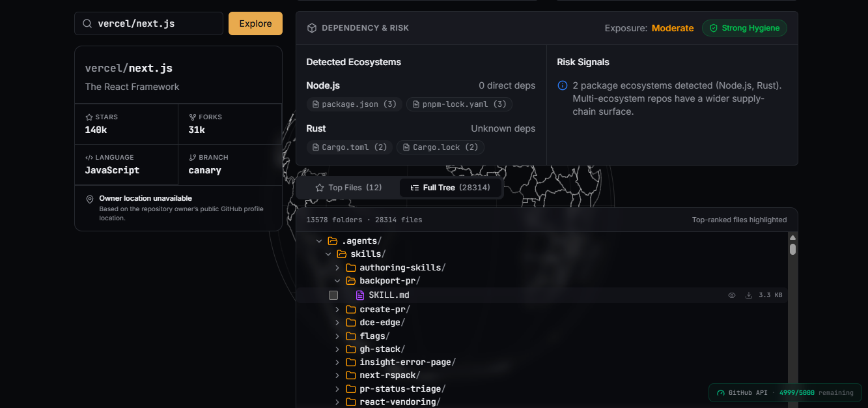
Task: Click the Language code icon
Action: [x=89, y=158]
